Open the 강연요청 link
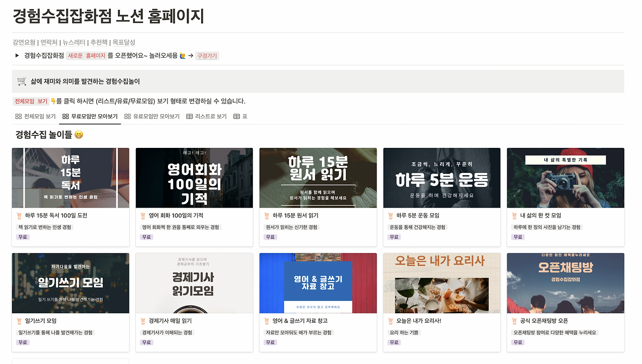The image size is (642, 364). (x=24, y=43)
